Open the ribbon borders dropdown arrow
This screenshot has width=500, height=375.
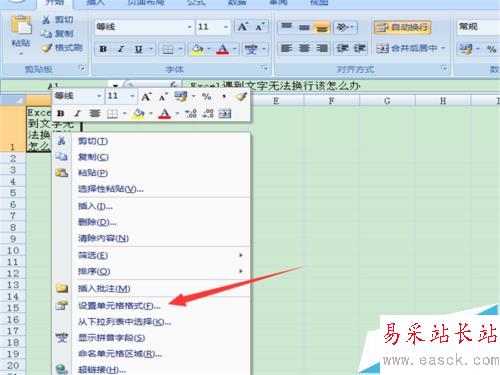(180, 50)
